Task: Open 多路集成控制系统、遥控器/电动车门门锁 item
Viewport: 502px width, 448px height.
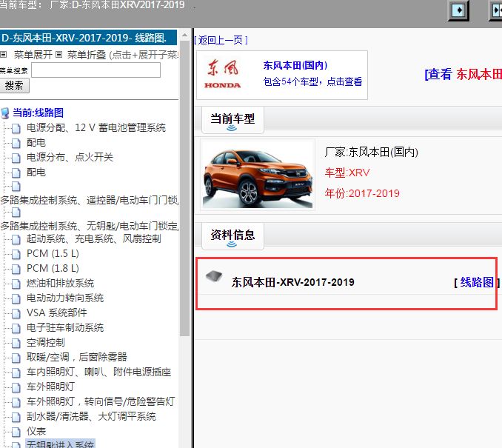Action: [90, 200]
